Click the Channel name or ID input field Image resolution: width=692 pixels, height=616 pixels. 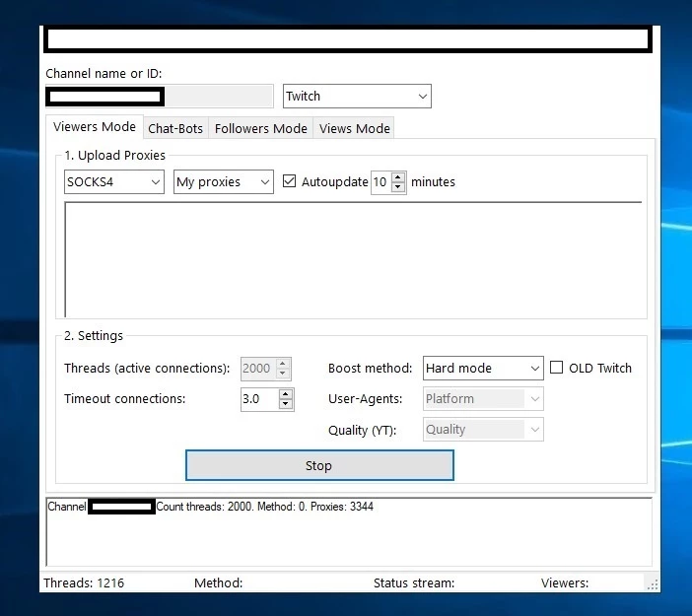click(x=160, y=97)
